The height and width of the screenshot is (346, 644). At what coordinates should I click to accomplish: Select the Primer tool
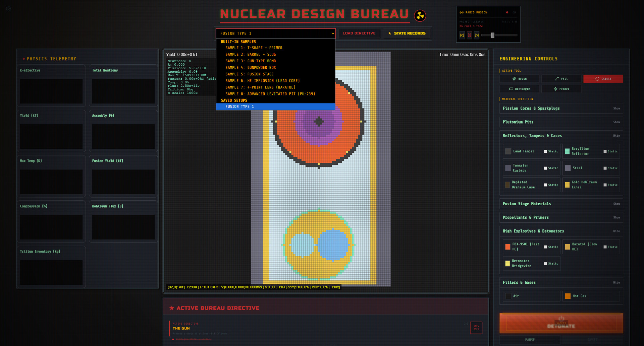pos(561,89)
